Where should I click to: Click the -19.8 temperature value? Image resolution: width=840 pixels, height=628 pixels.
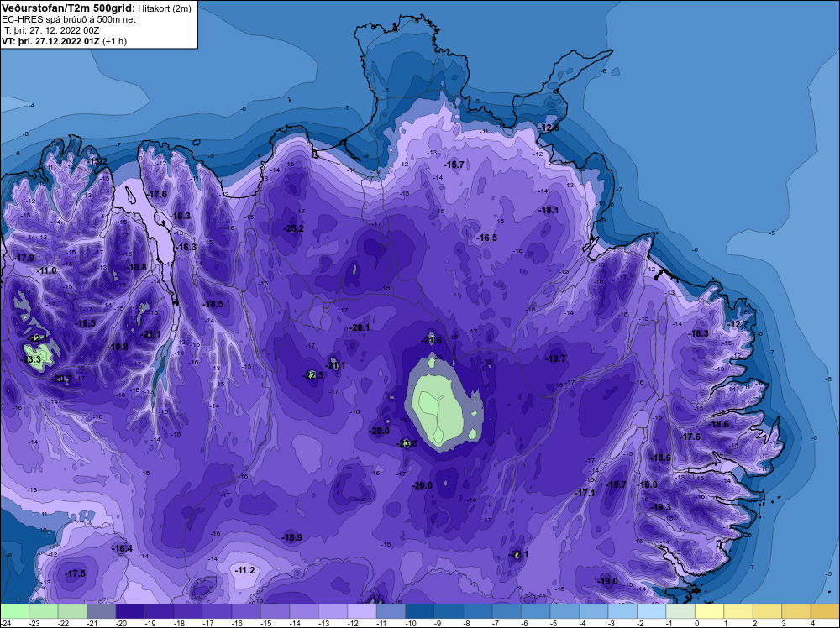point(118,347)
